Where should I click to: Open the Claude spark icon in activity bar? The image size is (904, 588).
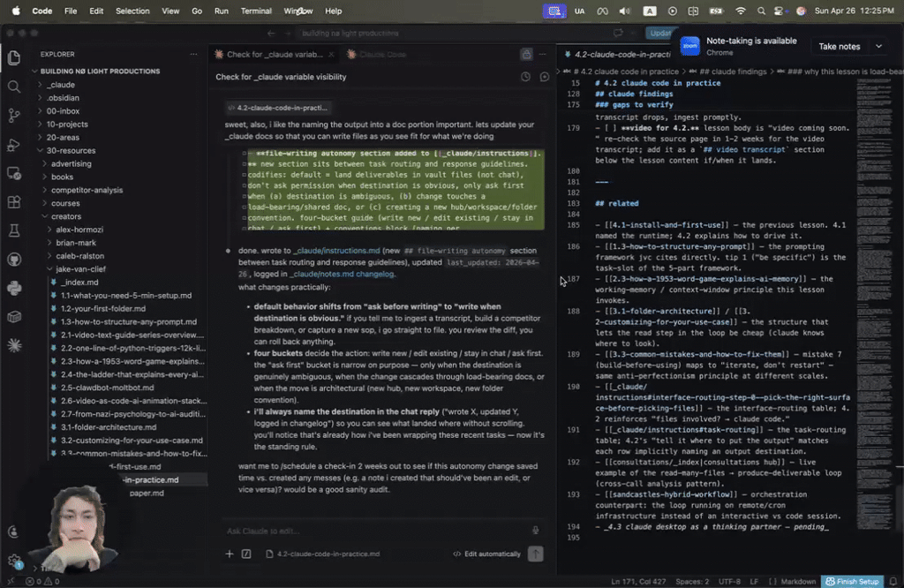click(x=14, y=345)
